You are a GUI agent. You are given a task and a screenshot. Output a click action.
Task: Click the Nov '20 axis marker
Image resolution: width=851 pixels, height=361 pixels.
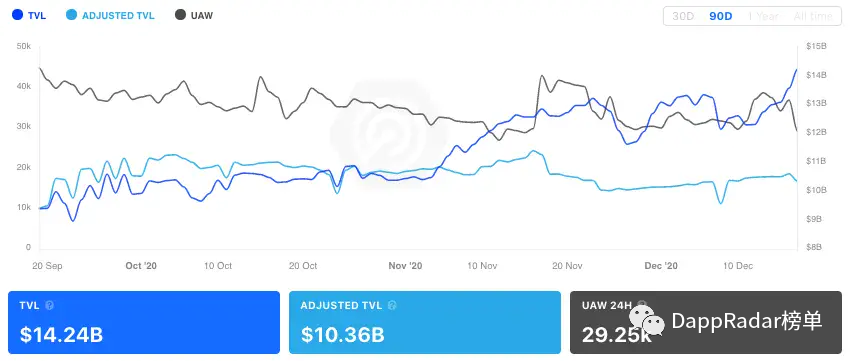pyautogui.click(x=405, y=266)
